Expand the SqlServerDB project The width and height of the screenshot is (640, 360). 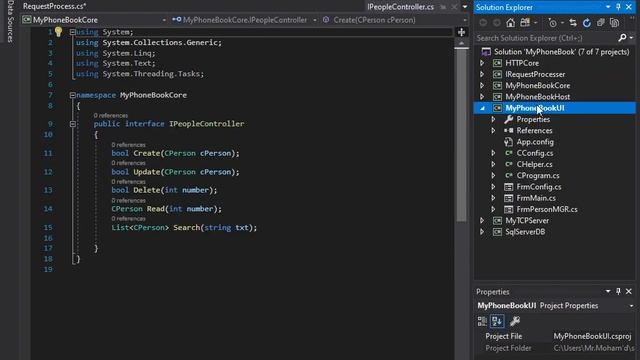coord(482,232)
